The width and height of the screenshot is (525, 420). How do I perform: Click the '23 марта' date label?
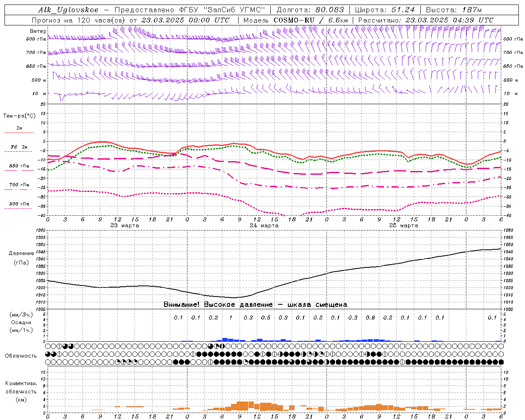click(x=125, y=226)
